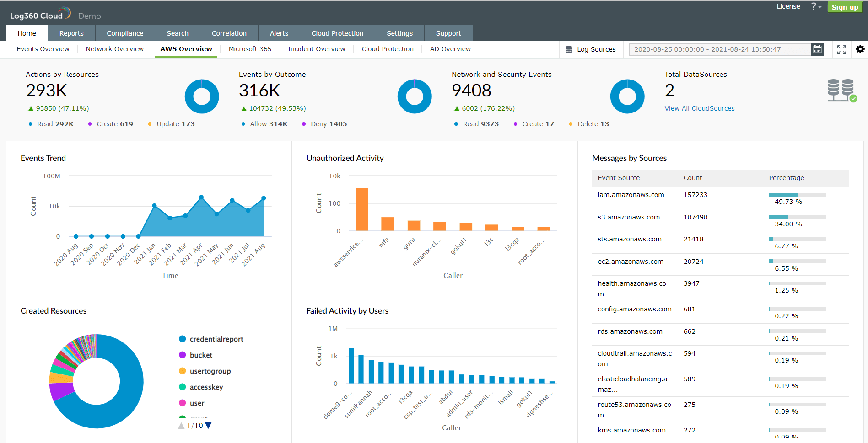
Task: Switch to the Microsoft 365 tab
Action: coord(249,49)
